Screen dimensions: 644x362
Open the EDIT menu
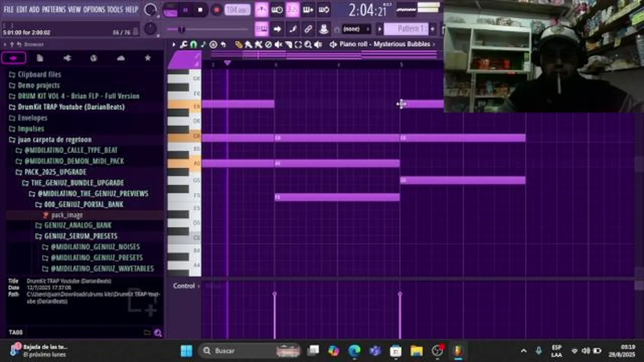(22, 10)
